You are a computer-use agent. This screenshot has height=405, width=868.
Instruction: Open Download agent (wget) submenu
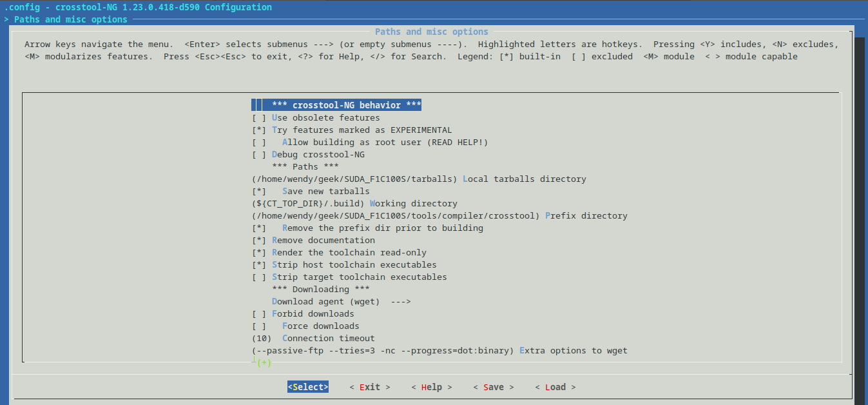pyautogui.click(x=342, y=301)
